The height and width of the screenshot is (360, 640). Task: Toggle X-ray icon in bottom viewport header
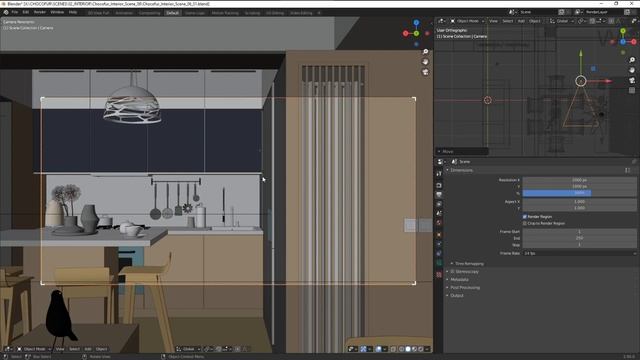393,349
